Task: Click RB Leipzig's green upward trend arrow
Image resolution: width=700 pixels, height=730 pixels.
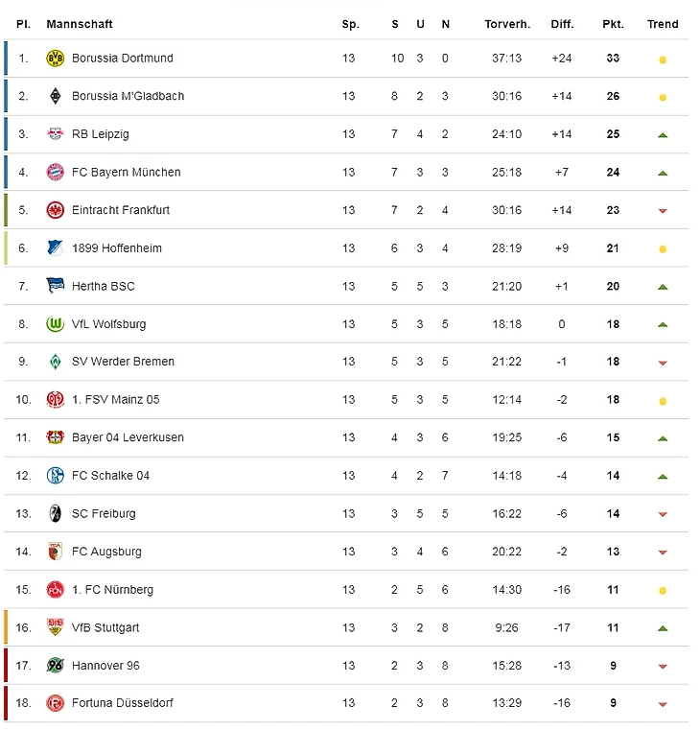Action: point(662,135)
